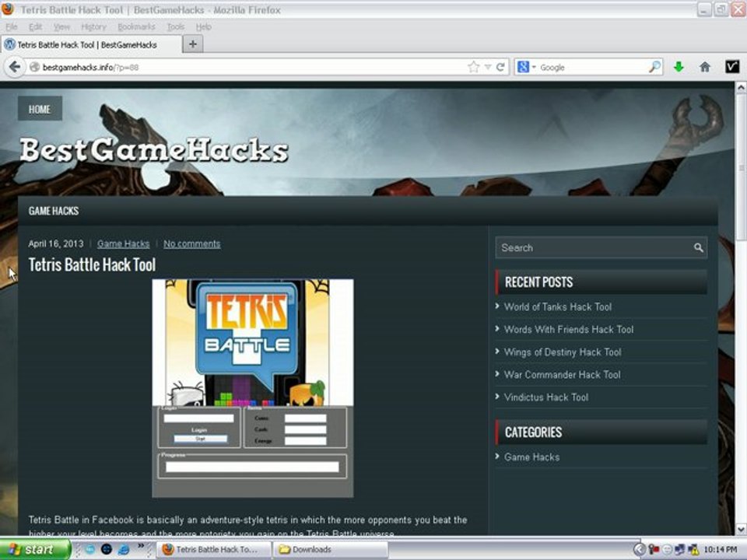Click the red security shield tray icon
This screenshot has width=747, height=560.
(x=654, y=550)
